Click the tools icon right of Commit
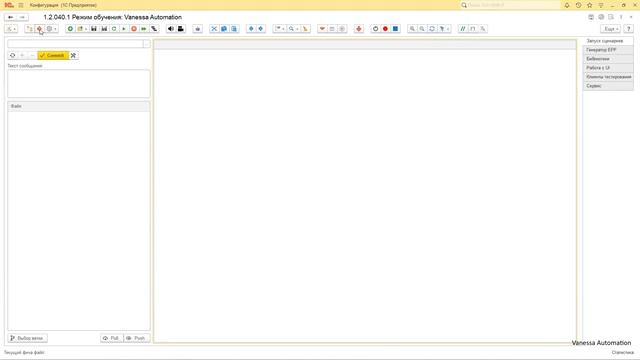The height and width of the screenshot is (360, 640). [73, 55]
